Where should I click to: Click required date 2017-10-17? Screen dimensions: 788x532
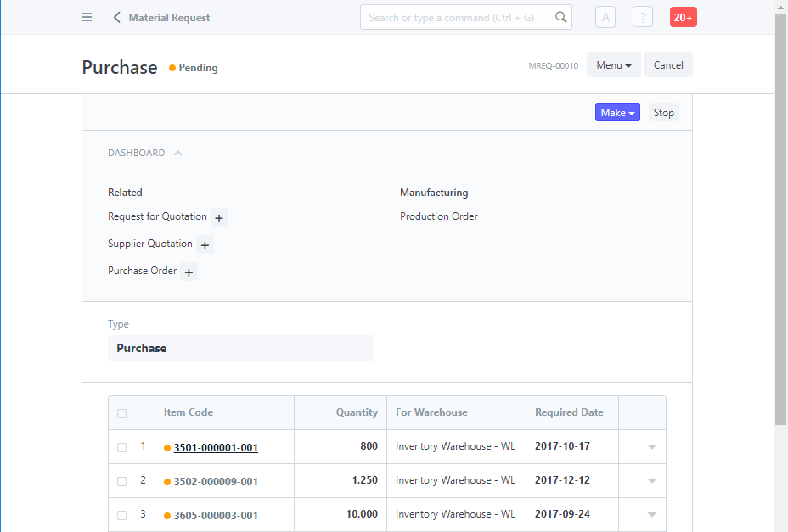pos(562,446)
